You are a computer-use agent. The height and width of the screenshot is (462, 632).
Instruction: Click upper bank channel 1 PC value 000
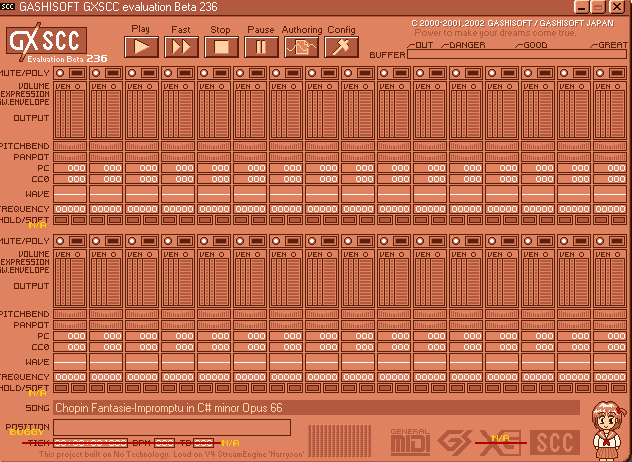click(x=70, y=168)
